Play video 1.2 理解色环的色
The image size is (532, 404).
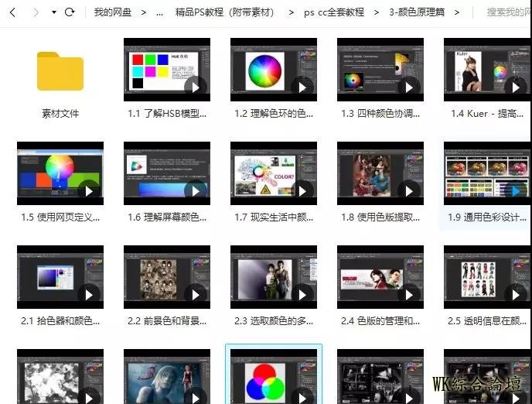pos(302,87)
